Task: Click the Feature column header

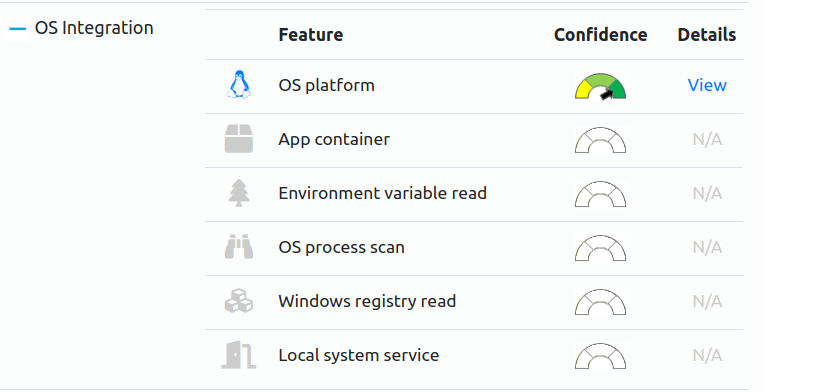Action: pos(311,35)
